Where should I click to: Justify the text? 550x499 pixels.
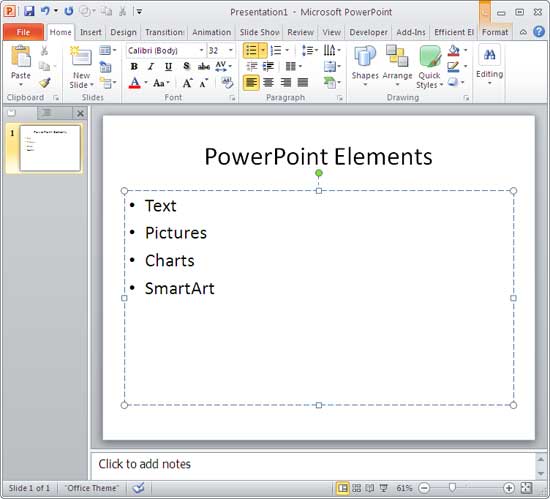(303, 83)
